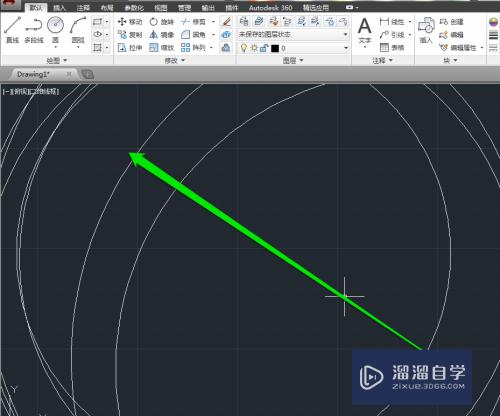Viewport: 500px width, 416px height.
Task: Open the Autodesk 360 ribbon tab
Action: coord(270,7)
